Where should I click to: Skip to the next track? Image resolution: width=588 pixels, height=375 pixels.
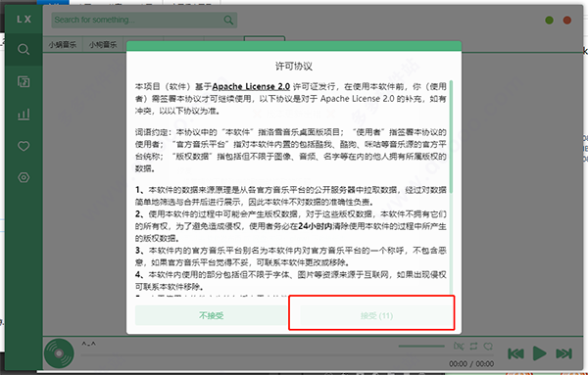(x=563, y=353)
